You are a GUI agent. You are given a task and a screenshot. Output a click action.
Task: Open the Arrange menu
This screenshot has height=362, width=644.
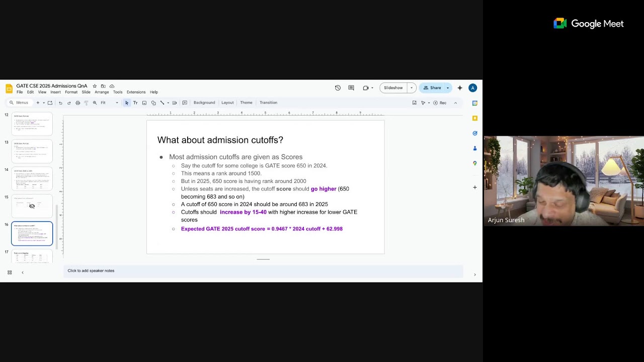(x=102, y=92)
